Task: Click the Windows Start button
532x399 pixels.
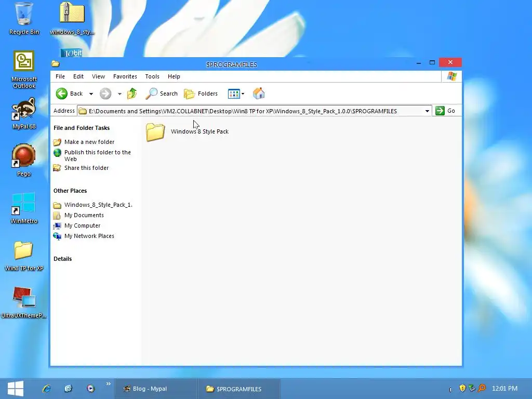Action: coord(16,389)
